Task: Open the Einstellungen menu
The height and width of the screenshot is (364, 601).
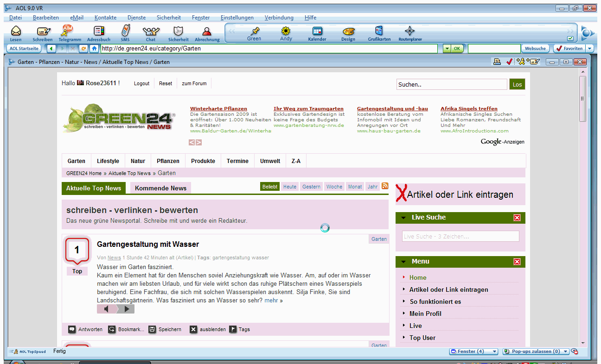Action: 237,18
